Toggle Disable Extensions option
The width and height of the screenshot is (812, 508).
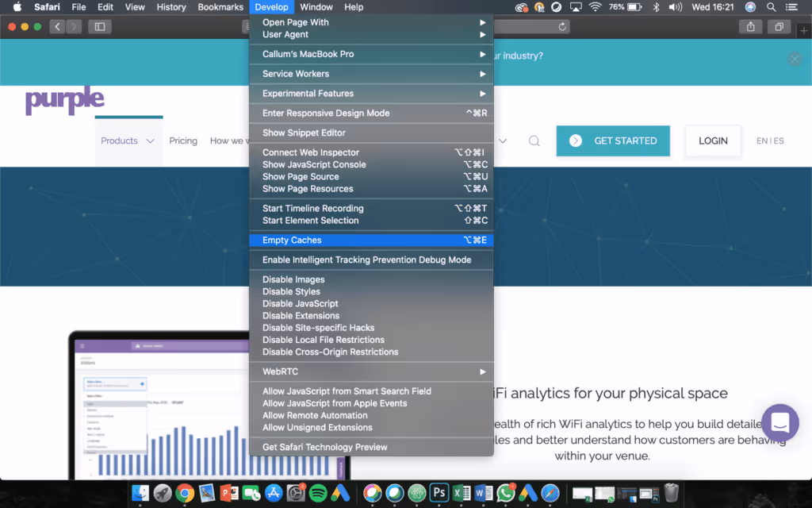click(371, 315)
